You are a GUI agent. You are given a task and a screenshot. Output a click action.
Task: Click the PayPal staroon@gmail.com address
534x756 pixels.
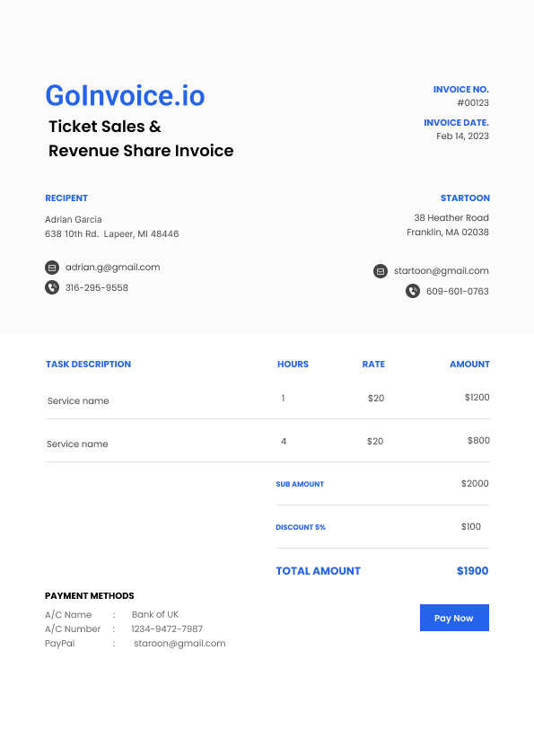(x=179, y=643)
